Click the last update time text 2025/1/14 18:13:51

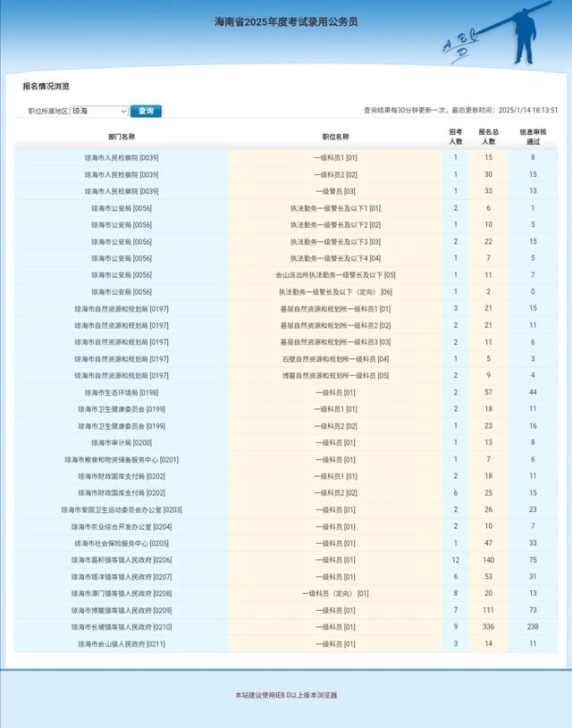[528, 111]
